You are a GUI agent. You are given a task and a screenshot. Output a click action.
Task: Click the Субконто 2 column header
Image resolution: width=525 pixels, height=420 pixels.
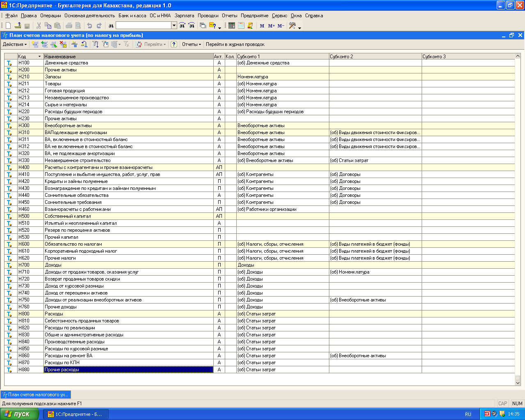[375, 57]
